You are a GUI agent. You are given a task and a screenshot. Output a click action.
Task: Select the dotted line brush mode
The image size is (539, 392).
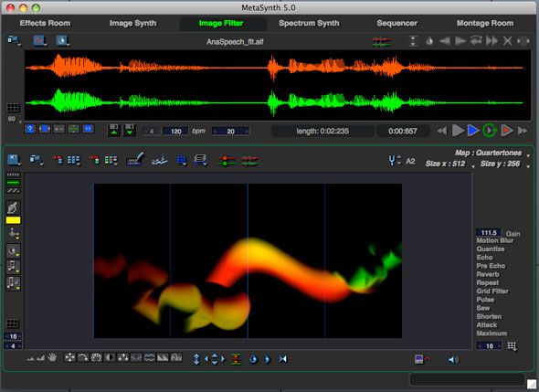[x=13, y=175]
